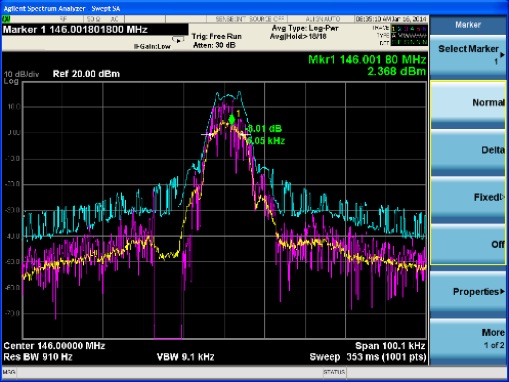This screenshot has height=382, width=509.
Task: Click the Span 100.1 kHz readout
Action: click(x=390, y=346)
